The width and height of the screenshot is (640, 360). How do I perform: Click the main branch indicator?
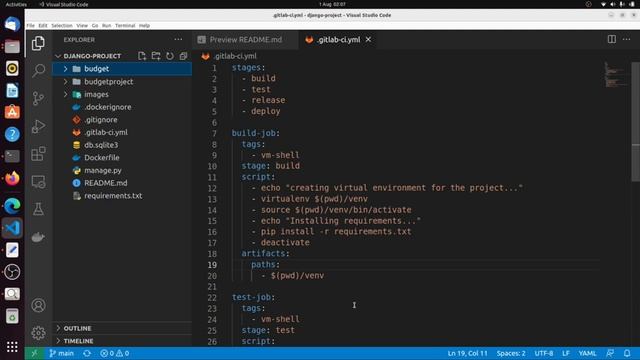point(62,353)
